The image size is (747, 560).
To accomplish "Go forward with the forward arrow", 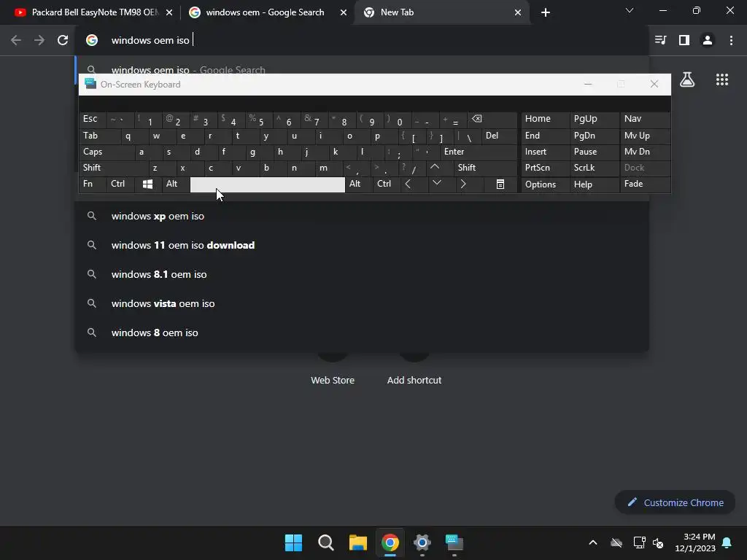I will (39, 40).
